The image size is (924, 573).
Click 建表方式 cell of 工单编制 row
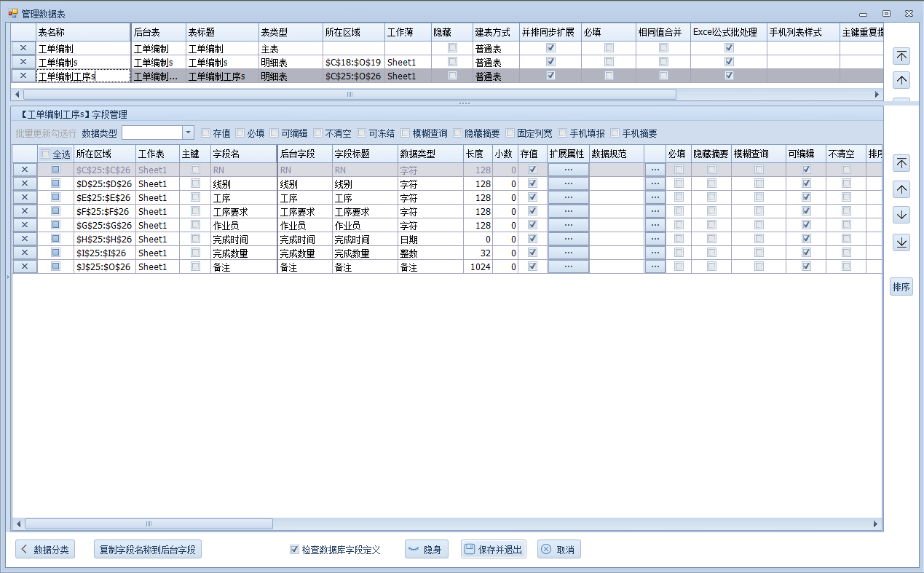click(495, 49)
